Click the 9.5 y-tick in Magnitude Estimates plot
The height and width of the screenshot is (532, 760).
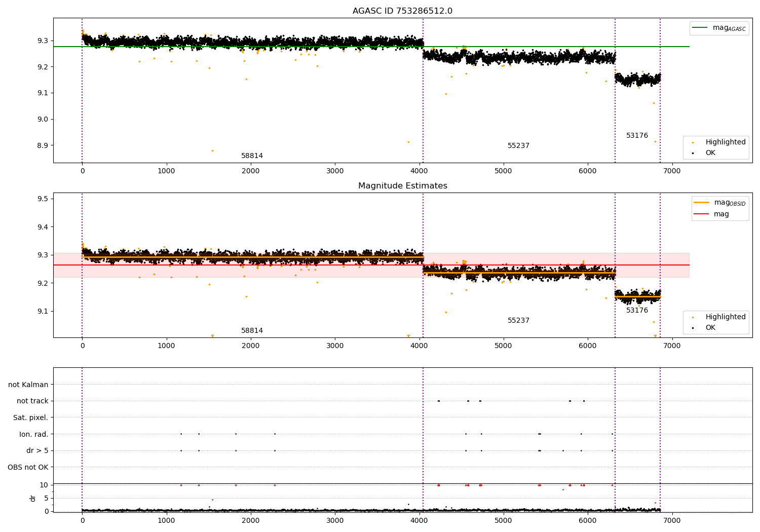[x=43, y=199]
